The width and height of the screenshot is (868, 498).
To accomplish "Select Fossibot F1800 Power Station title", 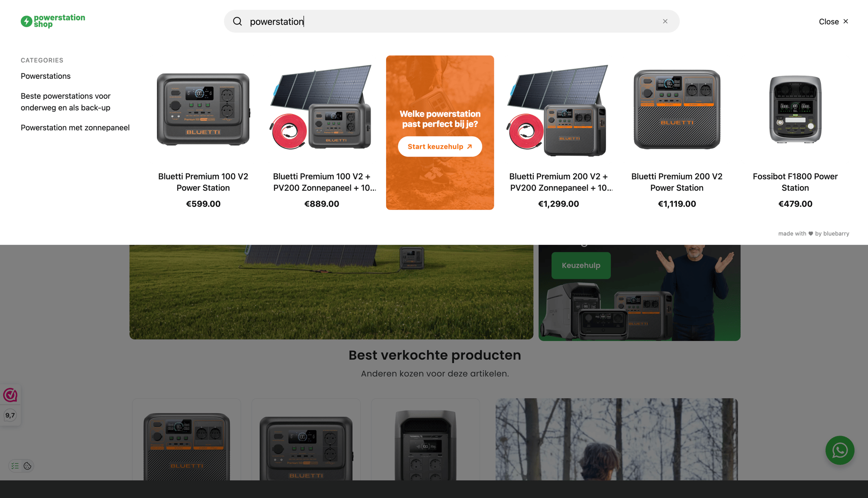I will [795, 182].
